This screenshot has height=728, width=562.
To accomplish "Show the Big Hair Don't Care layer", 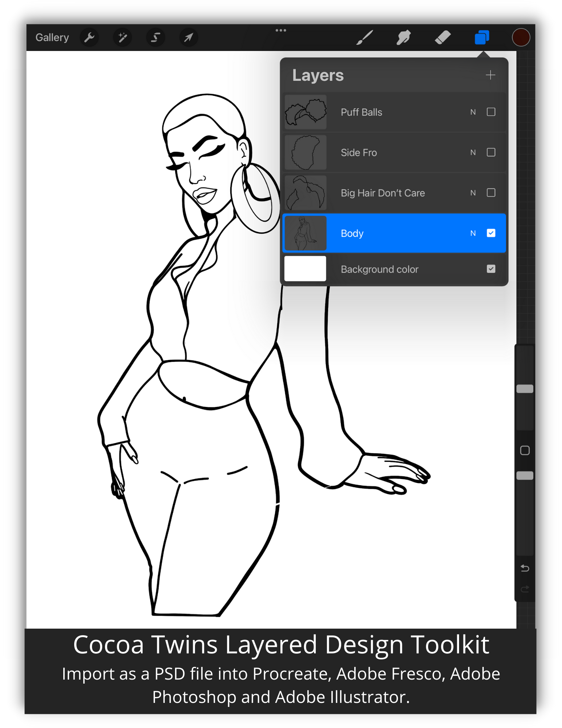I will coord(491,193).
